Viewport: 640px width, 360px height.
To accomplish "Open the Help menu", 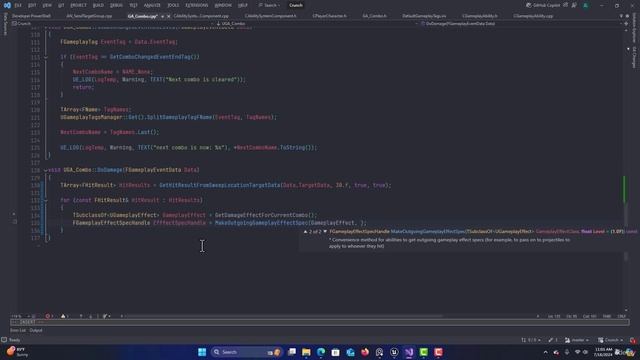I will (242, 5).
